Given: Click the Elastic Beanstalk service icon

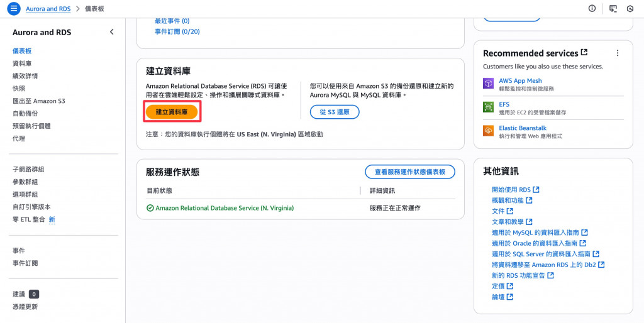Looking at the screenshot, I should click(488, 131).
